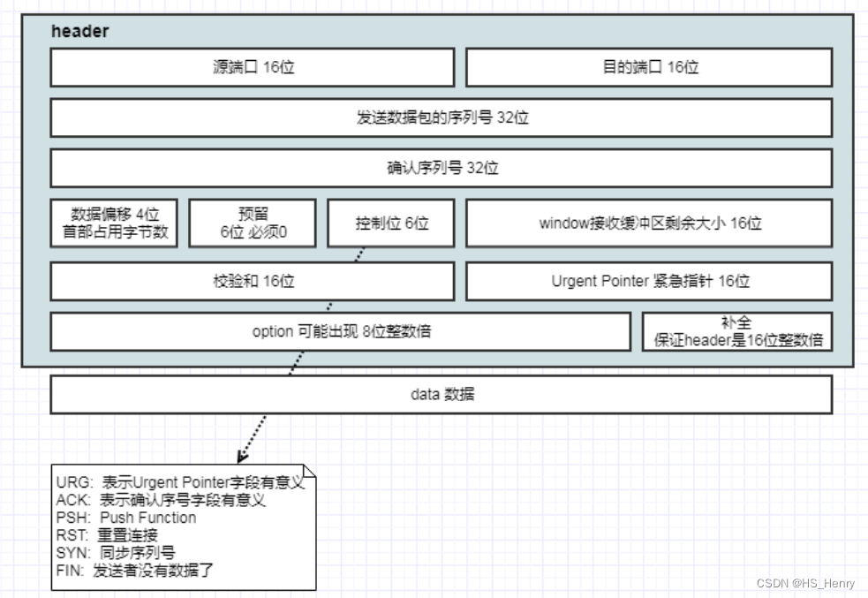The image size is (868, 598).
Task: Click the data 数据 box
Action: point(442,395)
